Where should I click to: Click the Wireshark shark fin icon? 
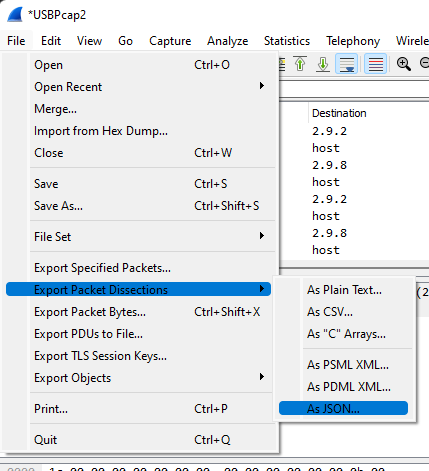click(15, 15)
